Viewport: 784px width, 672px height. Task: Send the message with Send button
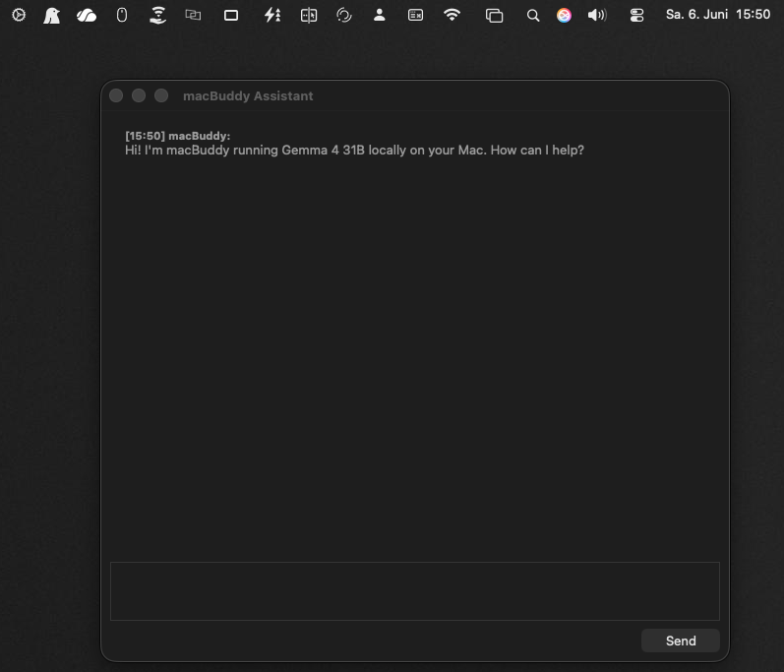point(681,641)
